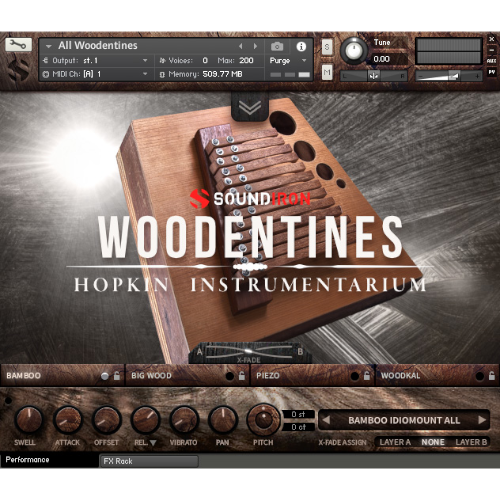This screenshot has width=500, height=500.
Task: Open the BAMBOO IDIOMOUNT ALL preset menu
Action: point(404,420)
